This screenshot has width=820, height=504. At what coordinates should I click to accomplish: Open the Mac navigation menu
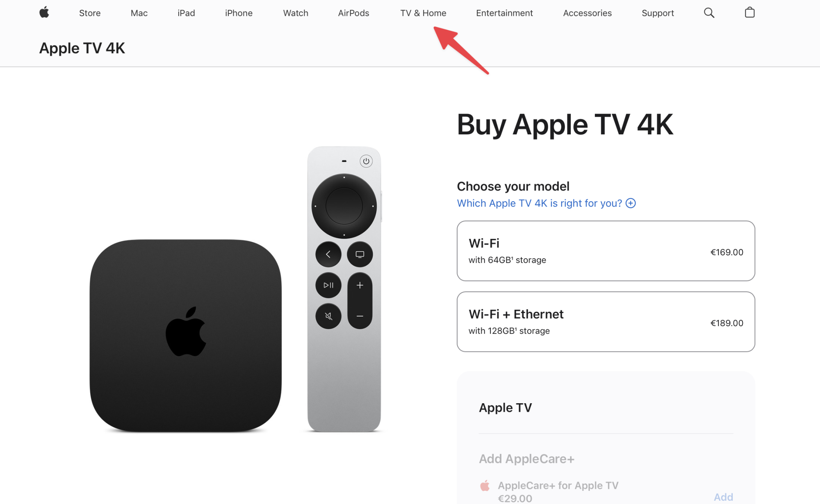coord(139,13)
